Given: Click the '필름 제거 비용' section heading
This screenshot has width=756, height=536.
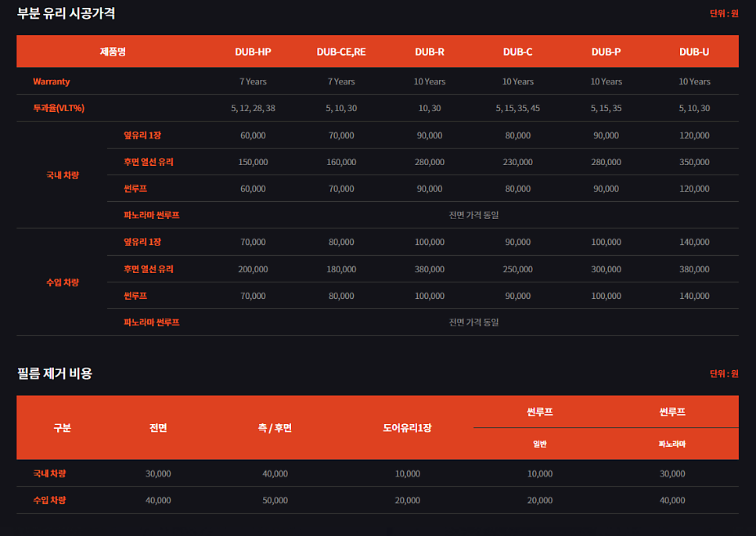Looking at the screenshot, I should [x=55, y=373].
